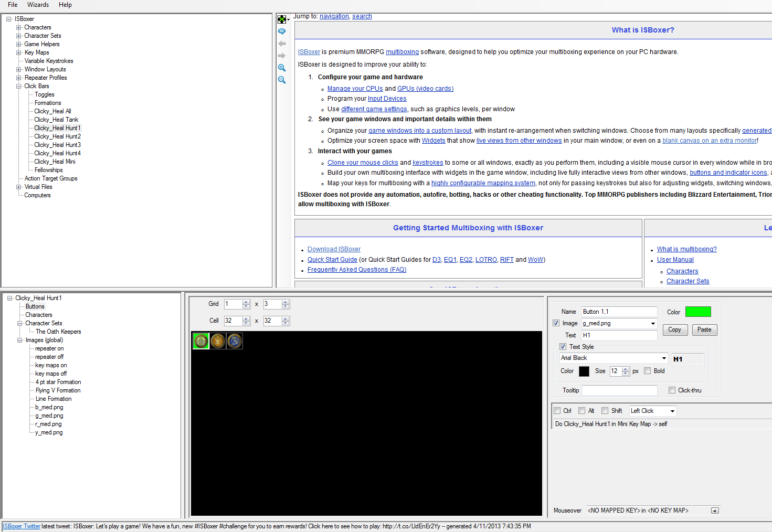
Task: Click the Text field containing H1
Action: coord(619,335)
